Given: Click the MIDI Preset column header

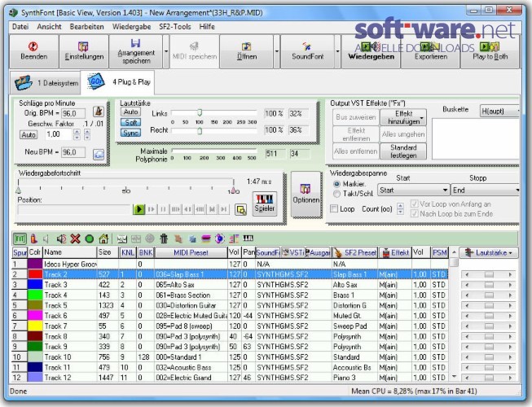Looking at the screenshot, I should pos(191,252).
